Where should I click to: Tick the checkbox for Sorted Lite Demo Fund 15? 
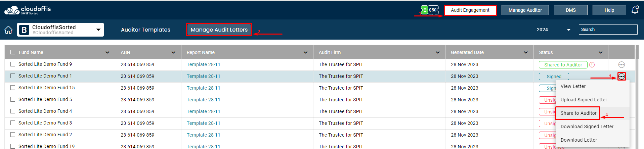13,88
